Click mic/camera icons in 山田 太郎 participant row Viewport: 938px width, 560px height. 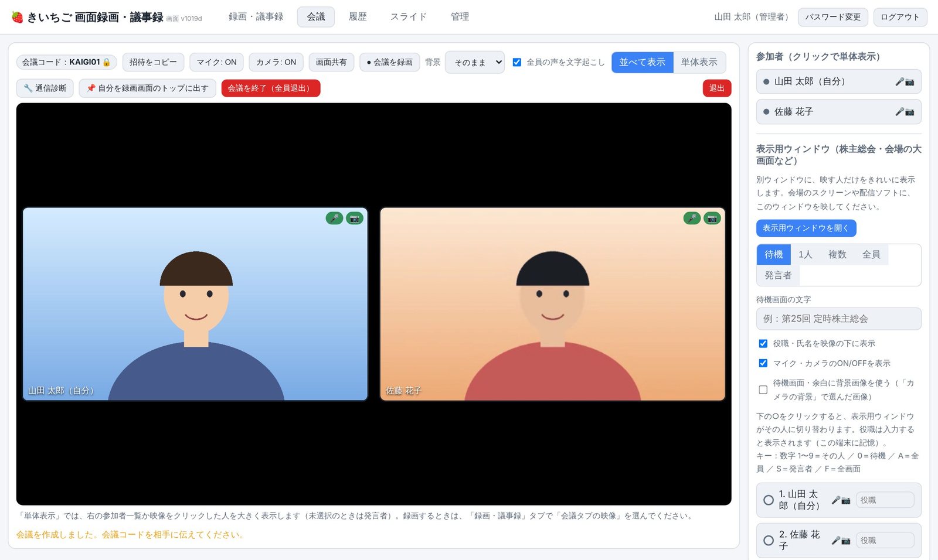tap(905, 81)
